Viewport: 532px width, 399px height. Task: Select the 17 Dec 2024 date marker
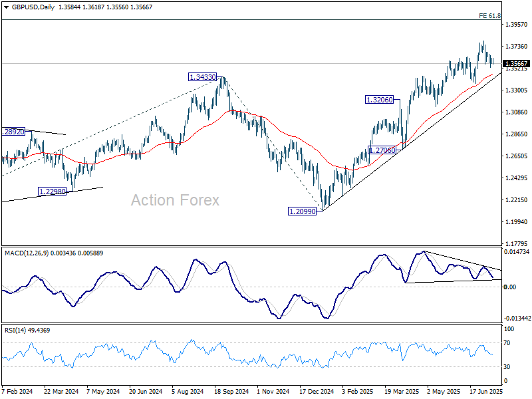(317, 392)
